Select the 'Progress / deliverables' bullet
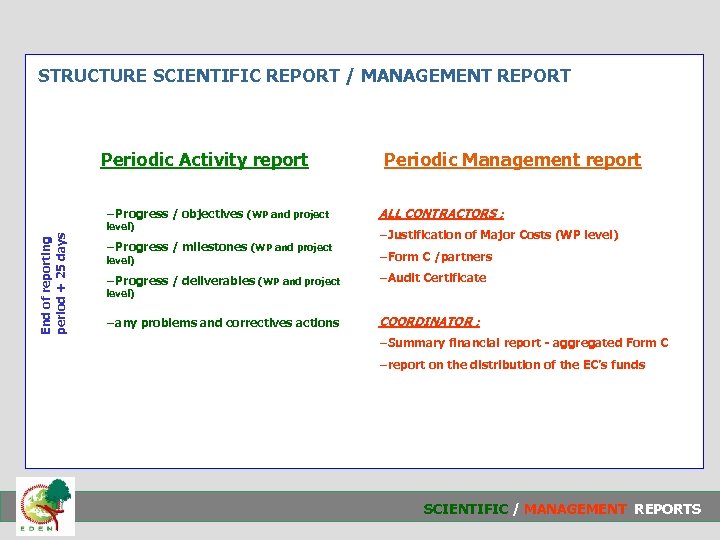The image size is (720, 540). click(223, 287)
